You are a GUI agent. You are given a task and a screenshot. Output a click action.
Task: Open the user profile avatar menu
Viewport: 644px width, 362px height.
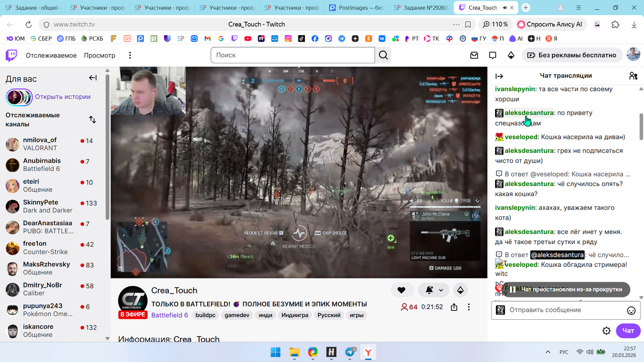point(633,55)
